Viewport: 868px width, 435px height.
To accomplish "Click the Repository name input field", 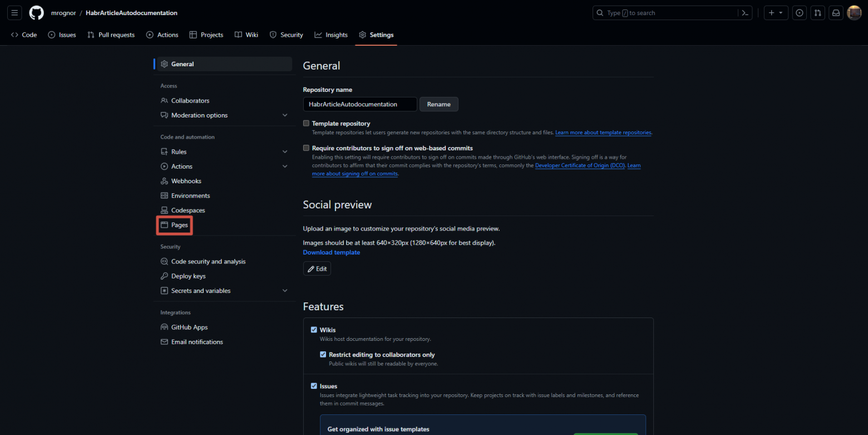I will [359, 104].
